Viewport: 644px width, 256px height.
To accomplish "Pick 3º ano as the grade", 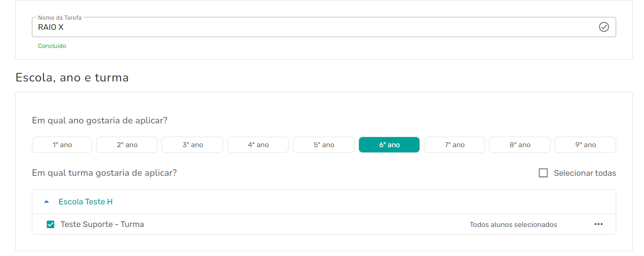I will 193,145.
